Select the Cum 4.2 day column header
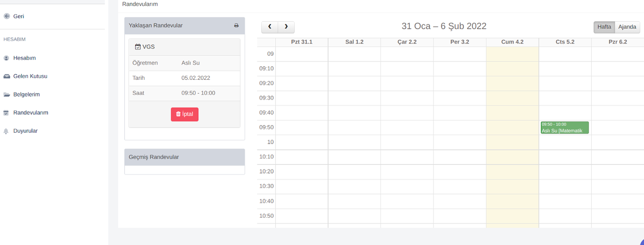The image size is (644, 245). (x=512, y=42)
